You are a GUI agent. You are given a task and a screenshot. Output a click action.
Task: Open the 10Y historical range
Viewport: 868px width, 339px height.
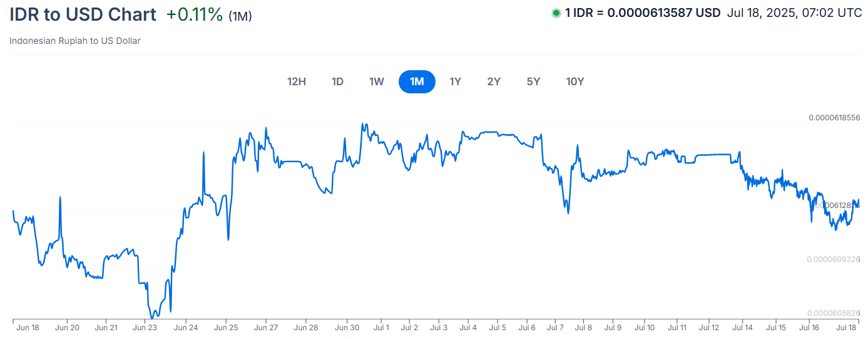coord(574,81)
